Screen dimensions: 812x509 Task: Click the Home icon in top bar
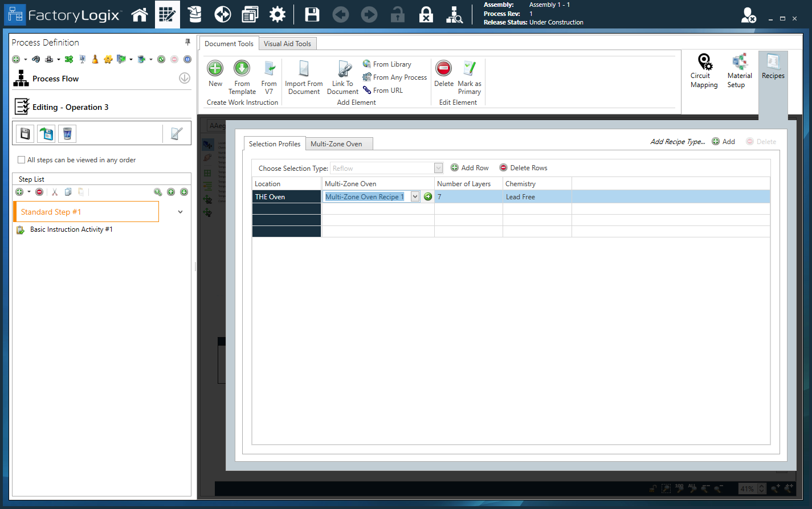(x=140, y=15)
